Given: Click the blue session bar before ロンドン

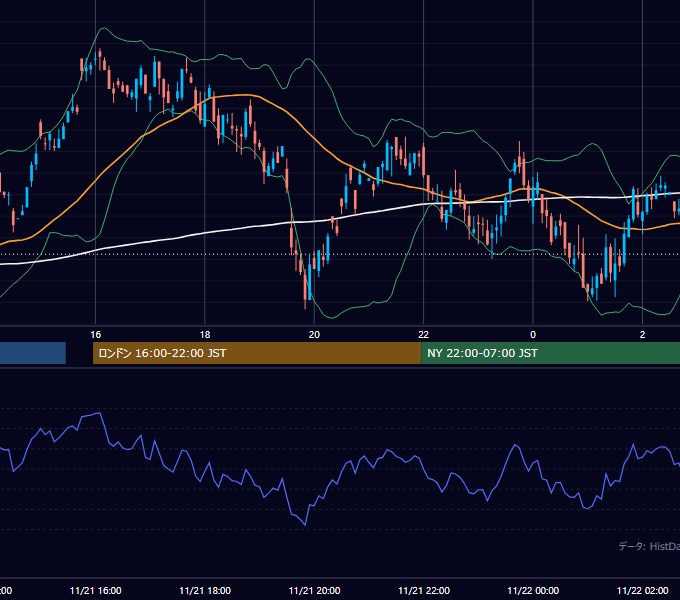Looking at the screenshot, I should (x=33, y=353).
